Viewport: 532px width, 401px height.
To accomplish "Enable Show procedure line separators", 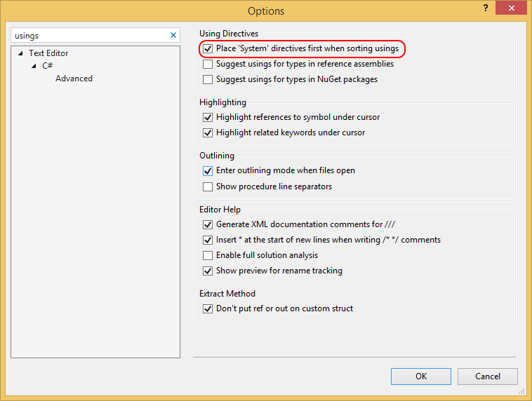I will pos(208,187).
